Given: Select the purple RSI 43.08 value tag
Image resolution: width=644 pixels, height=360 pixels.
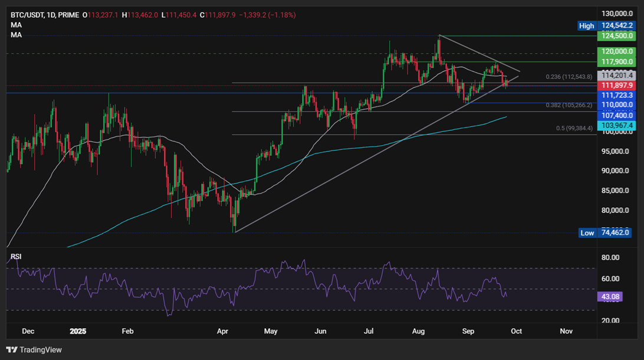Looking at the screenshot, I should point(610,297).
